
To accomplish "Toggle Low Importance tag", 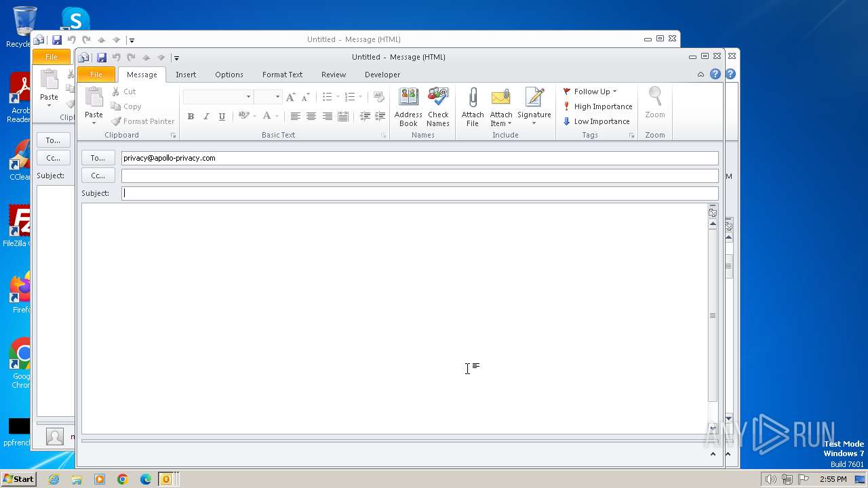I will (x=596, y=121).
